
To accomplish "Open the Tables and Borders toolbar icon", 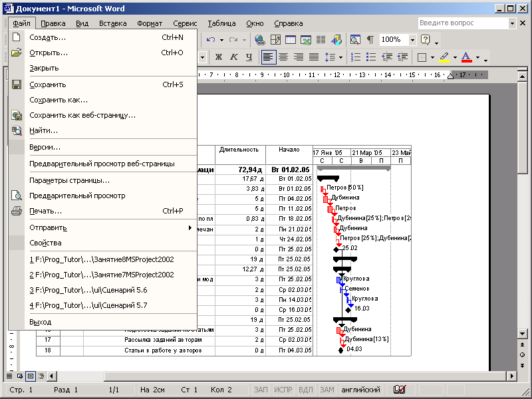I will point(275,40).
